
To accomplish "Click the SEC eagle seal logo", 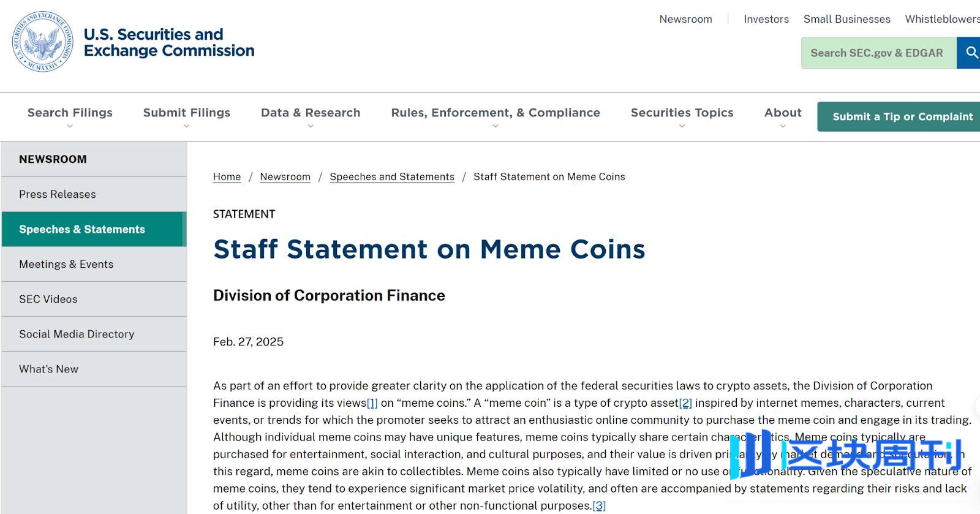I will pyautogui.click(x=43, y=42).
